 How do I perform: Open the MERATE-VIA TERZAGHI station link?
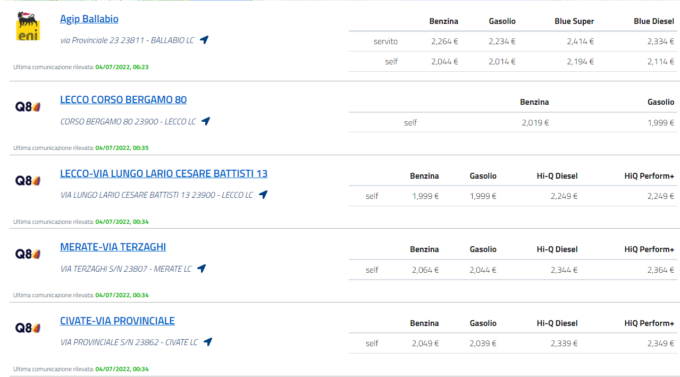pos(113,247)
